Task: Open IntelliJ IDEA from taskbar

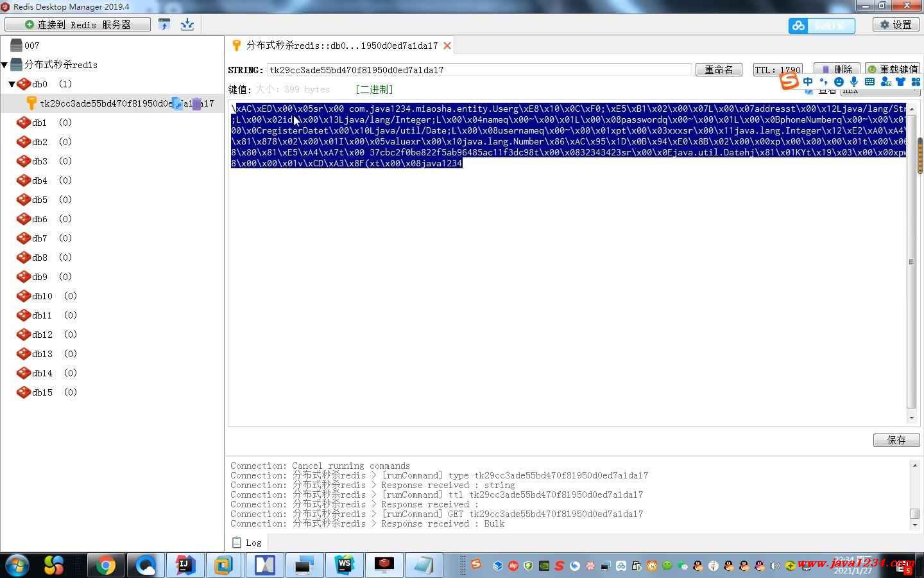Action: [185, 565]
